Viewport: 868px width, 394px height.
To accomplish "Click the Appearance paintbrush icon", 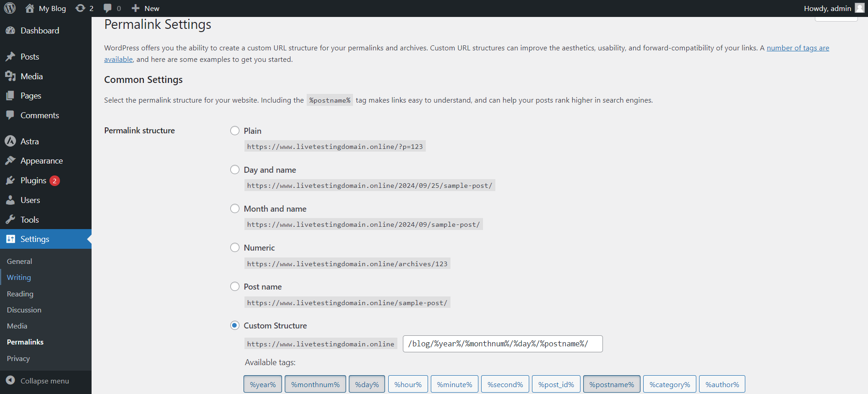I will (x=11, y=161).
